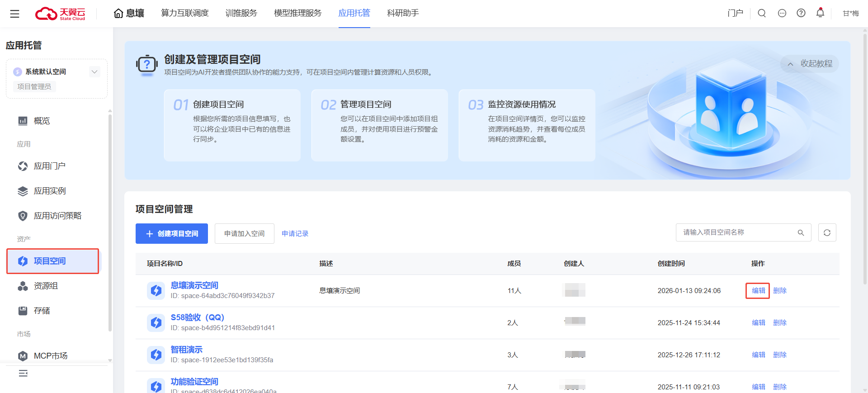Select 资源组 in the sidebar
The height and width of the screenshot is (393, 868).
click(46, 286)
